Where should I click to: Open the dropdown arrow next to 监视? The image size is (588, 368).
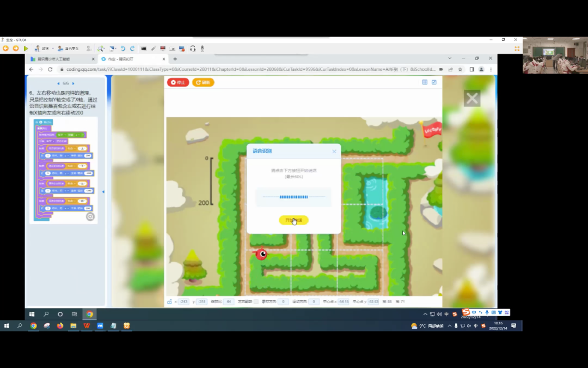52,49
